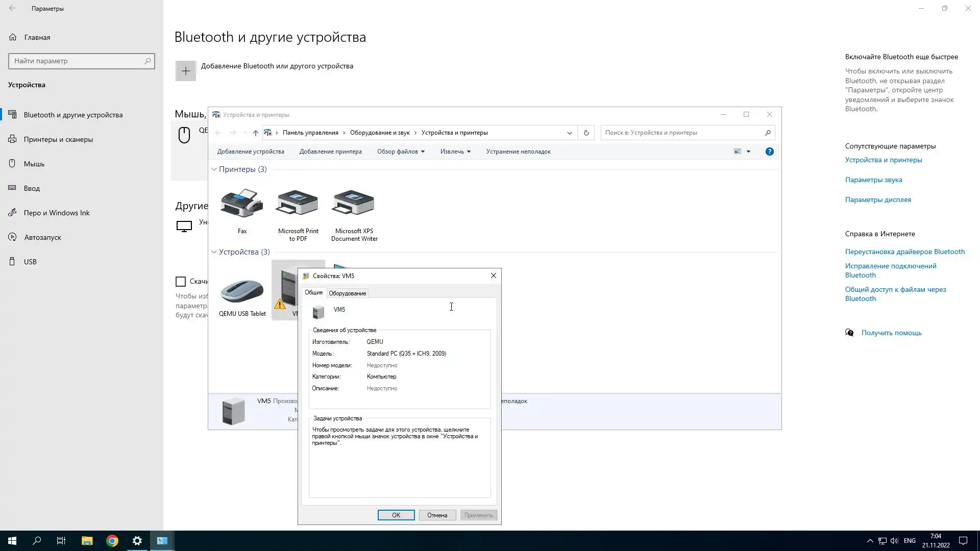
Task: Expand the Обзор файлов dropdown
Action: [401, 152]
